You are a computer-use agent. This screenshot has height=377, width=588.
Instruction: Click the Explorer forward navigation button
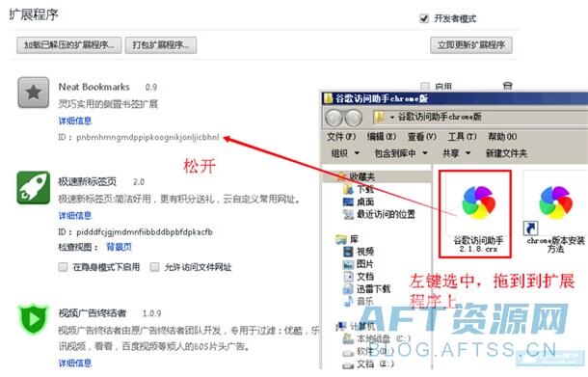click(x=353, y=118)
